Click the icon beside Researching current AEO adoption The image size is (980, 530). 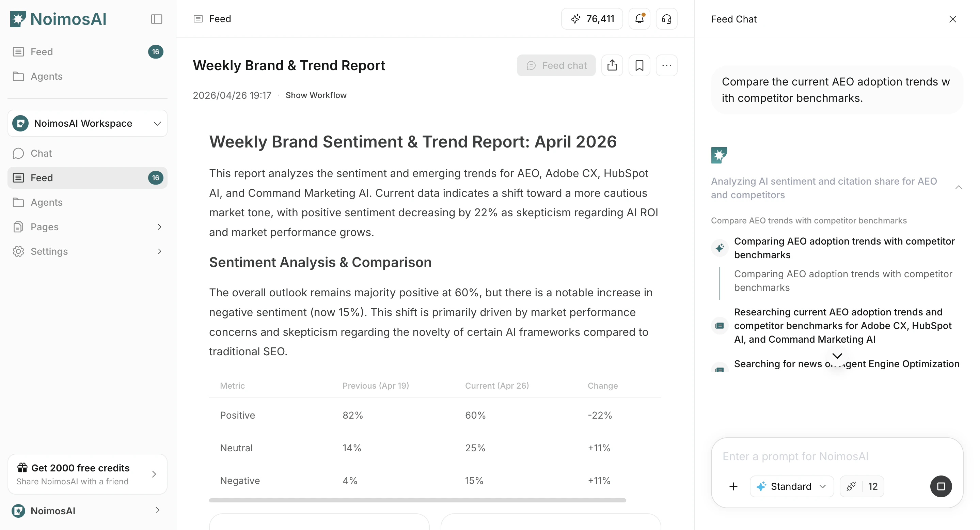click(x=720, y=326)
